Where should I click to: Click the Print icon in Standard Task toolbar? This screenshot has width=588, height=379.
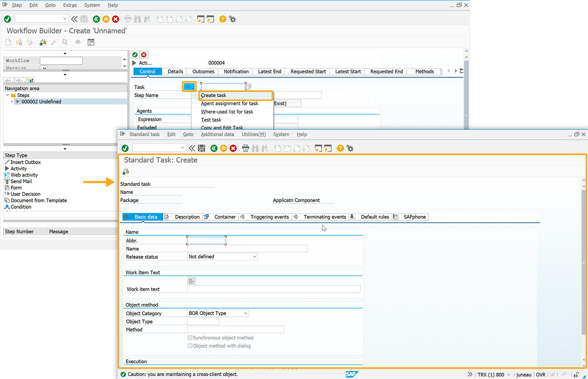[x=245, y=148]
